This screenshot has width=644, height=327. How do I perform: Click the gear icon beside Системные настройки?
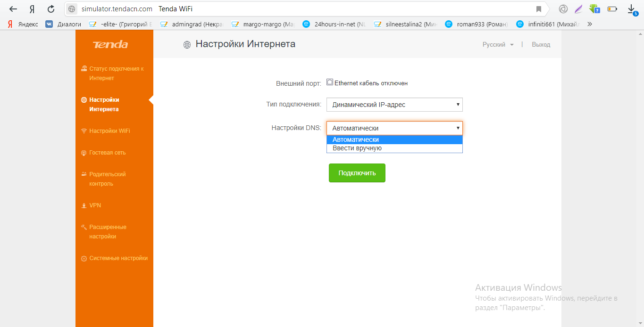84,259
